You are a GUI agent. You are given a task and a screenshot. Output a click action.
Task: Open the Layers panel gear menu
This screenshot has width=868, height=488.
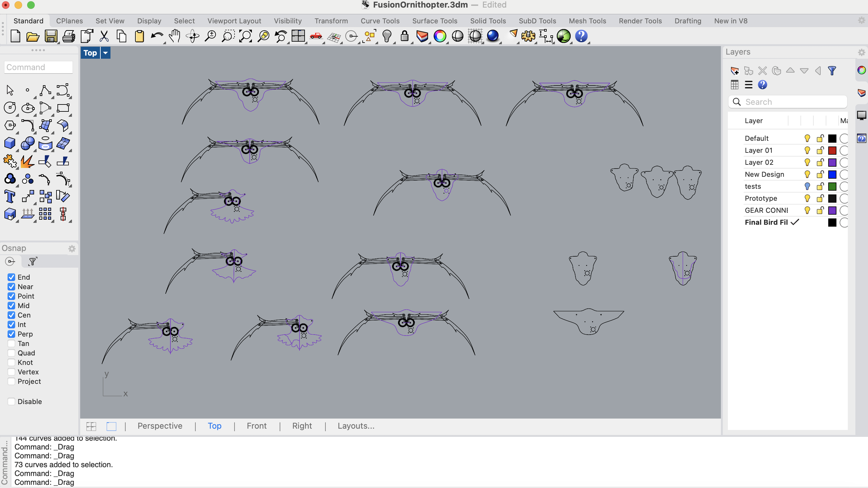pos(861,52)
